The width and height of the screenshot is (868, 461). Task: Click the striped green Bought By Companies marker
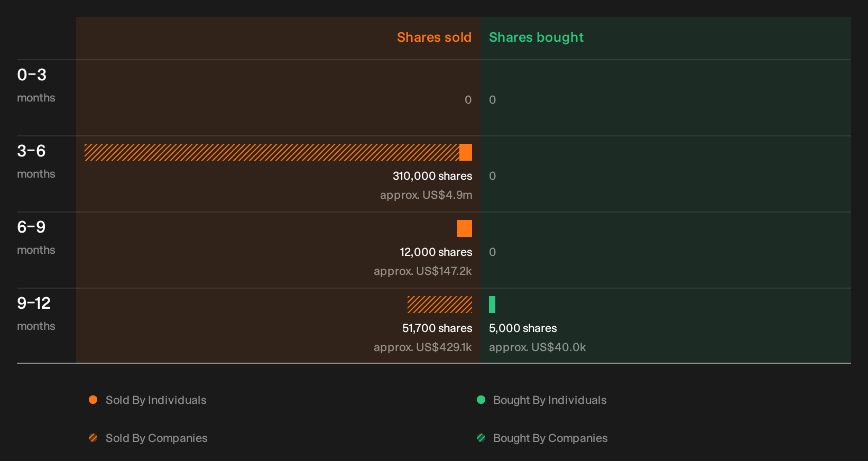point(481,438)
